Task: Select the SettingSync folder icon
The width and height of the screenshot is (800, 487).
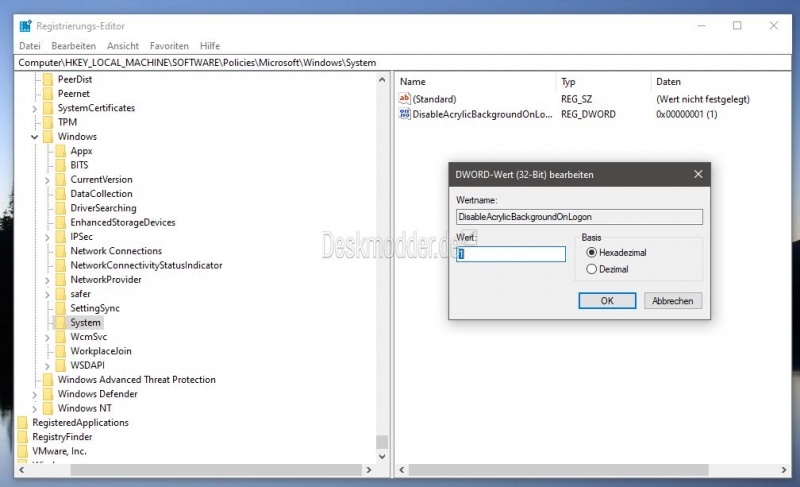Action: pos(61,307)
